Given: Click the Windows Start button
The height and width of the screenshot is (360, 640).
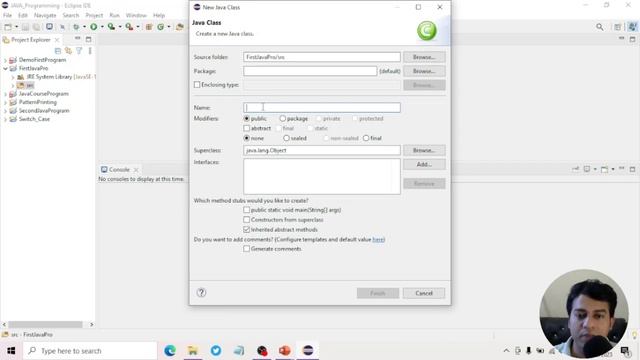Looking at the screenshot, I should click(11, 351).
